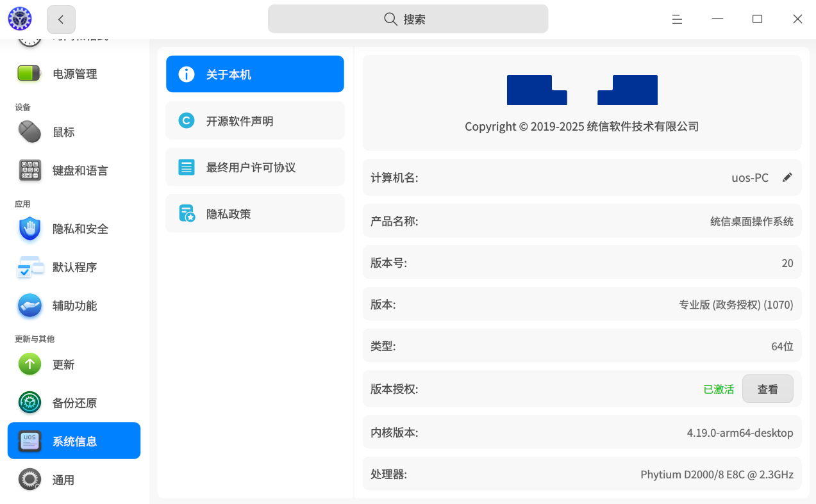Image resolution: width=816 pixels, height=504 pixels.
Task: Click the green 已激活 status text
Action: tap(719, 389)
